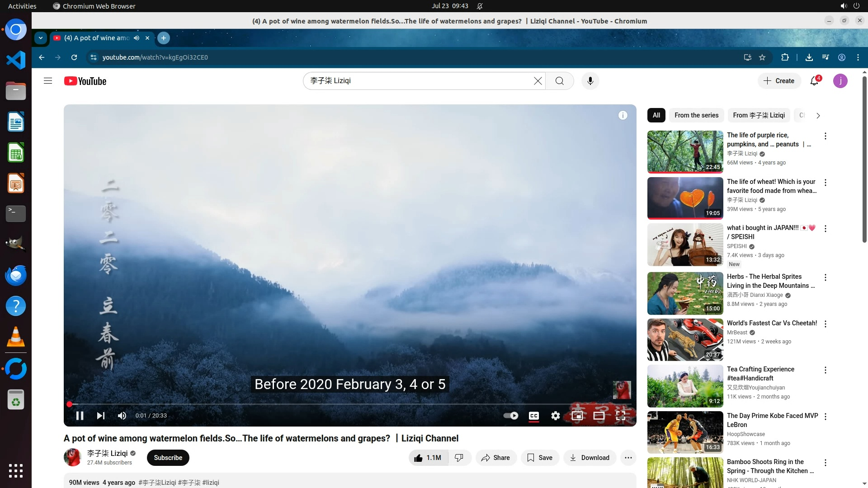Open miniplayer from video controls

pos(577,416)
